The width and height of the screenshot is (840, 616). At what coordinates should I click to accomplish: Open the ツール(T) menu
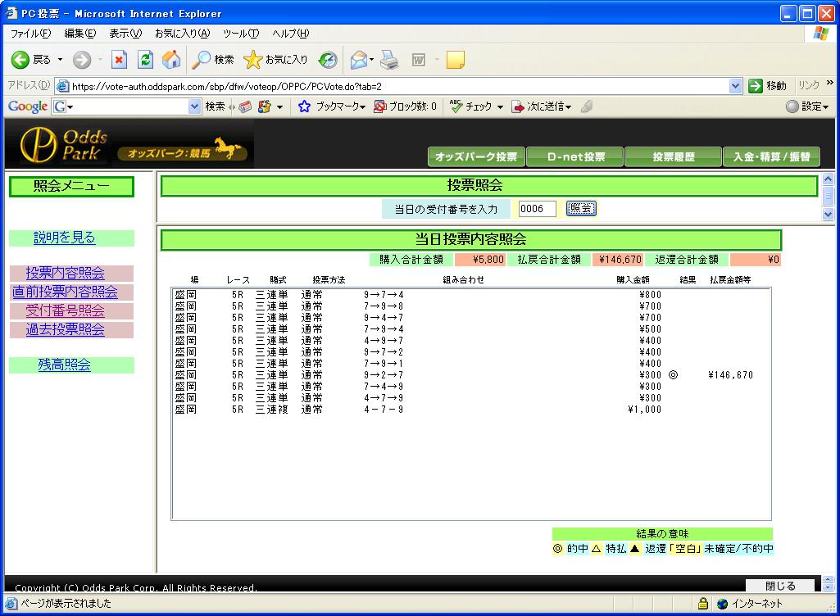[x=241, y=34]
